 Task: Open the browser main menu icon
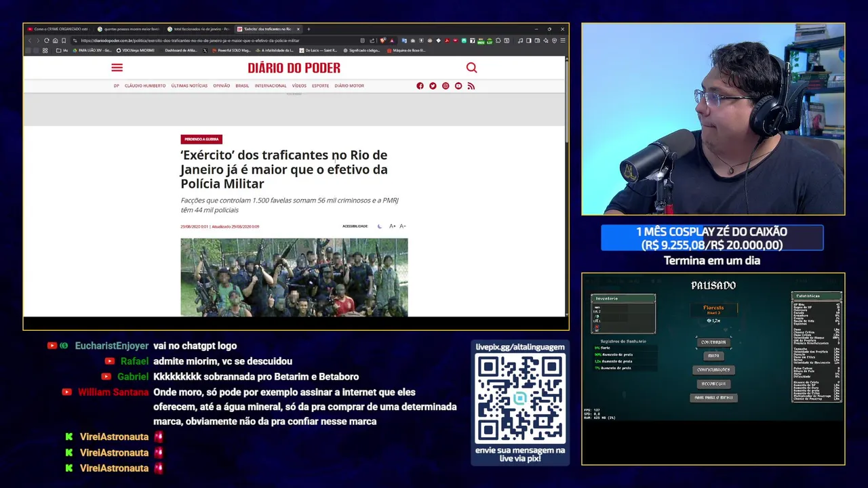tap(563, 41)
